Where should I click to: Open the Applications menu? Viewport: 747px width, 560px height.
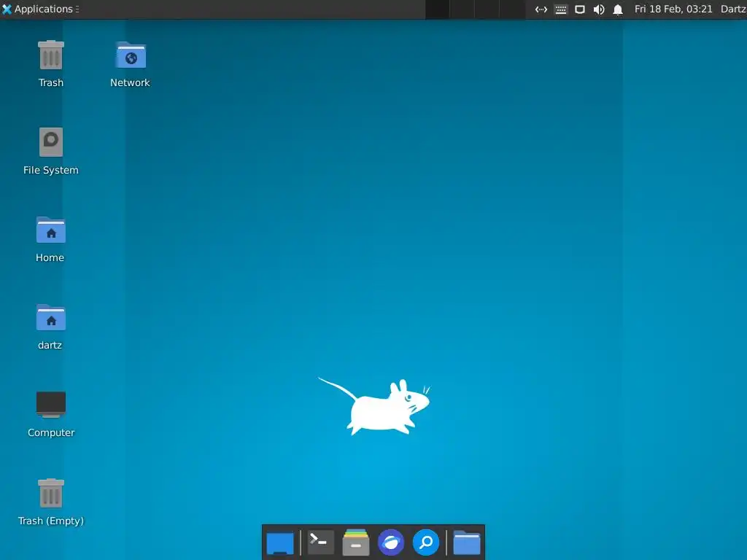point(40,9)
